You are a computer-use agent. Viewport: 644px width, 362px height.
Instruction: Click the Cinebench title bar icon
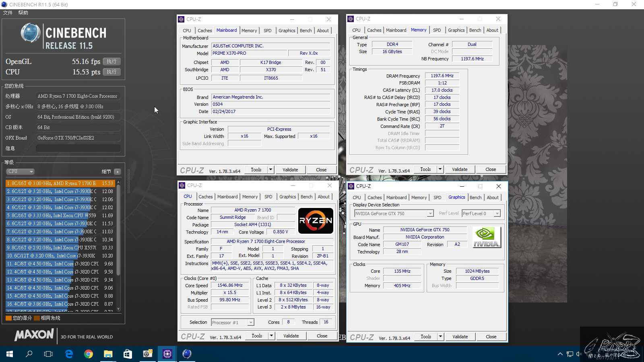(4, 4)
